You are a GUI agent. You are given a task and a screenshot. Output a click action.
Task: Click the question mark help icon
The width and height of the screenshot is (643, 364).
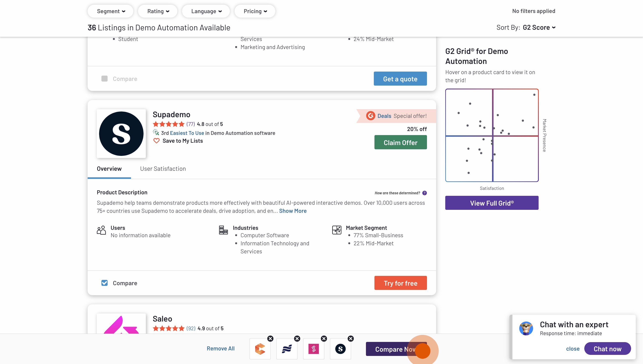pos(424,193)
